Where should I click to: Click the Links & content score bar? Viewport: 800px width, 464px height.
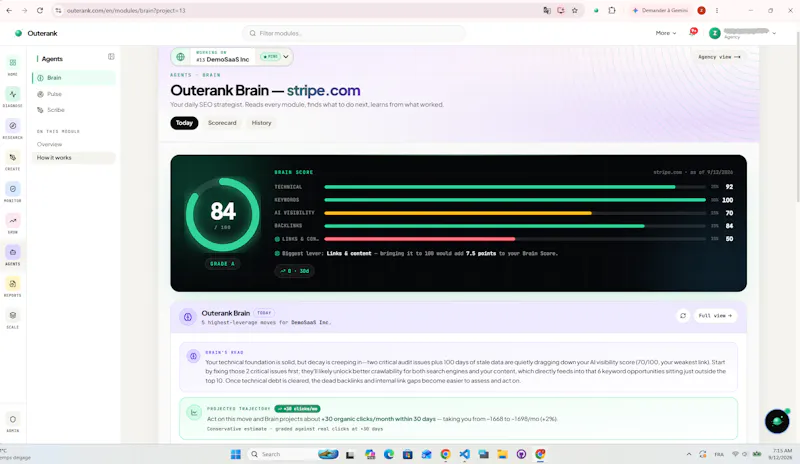click(x=515, y=239)
